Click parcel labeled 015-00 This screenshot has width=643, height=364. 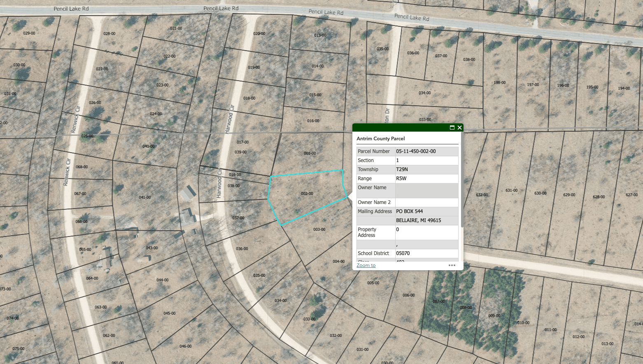pyautogui.click(x=315, y=95)
